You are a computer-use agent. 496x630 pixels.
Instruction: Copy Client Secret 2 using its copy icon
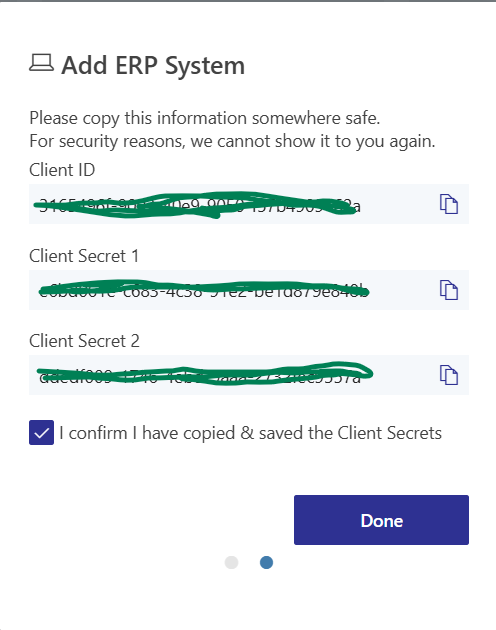[x=449, y=375]
